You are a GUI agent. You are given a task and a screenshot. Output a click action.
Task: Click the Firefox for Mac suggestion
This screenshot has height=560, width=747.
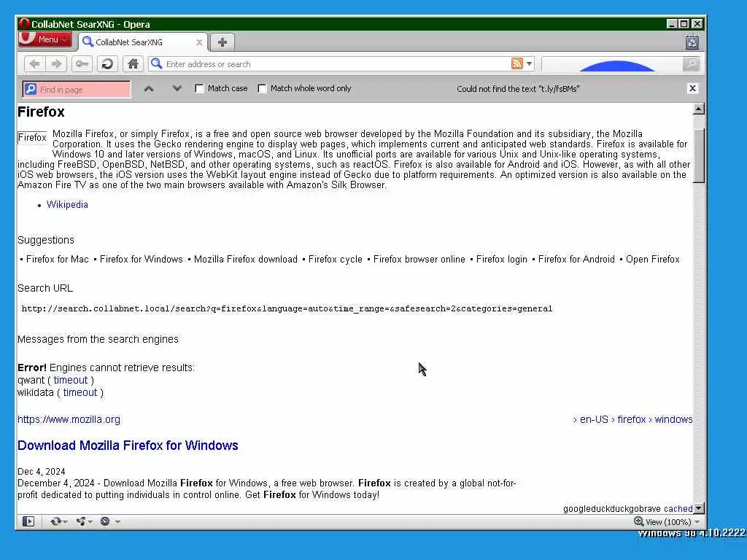coord(57,259)
